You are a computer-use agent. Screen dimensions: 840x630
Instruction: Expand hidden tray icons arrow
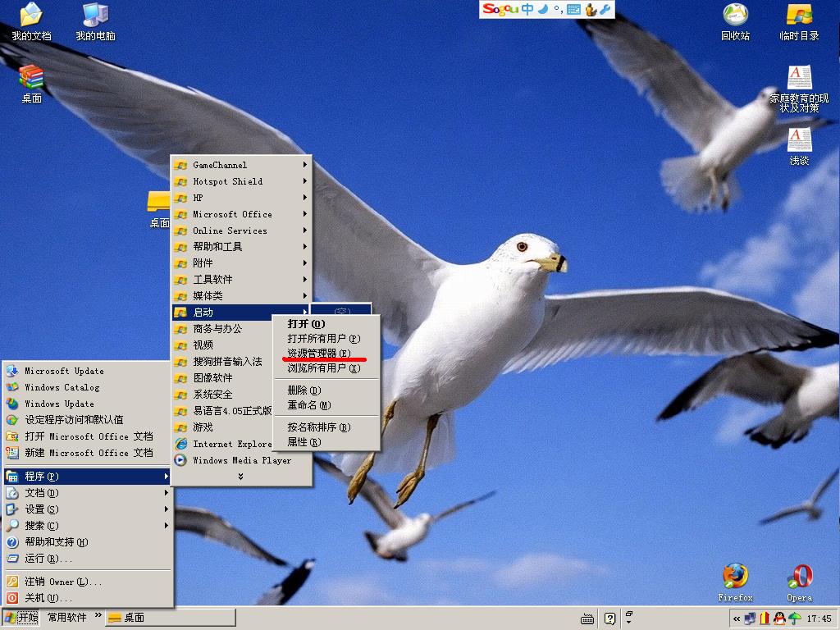(737, 619)
